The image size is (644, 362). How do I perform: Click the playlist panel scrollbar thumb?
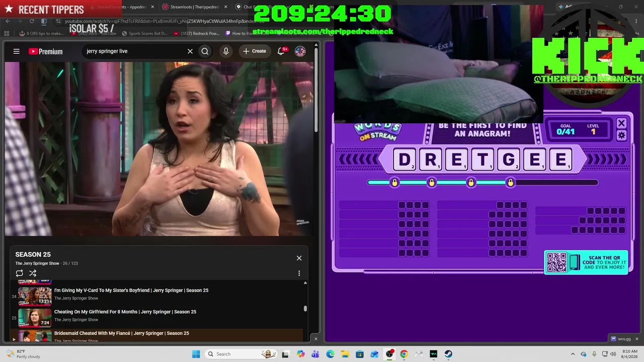pos(305,309)
